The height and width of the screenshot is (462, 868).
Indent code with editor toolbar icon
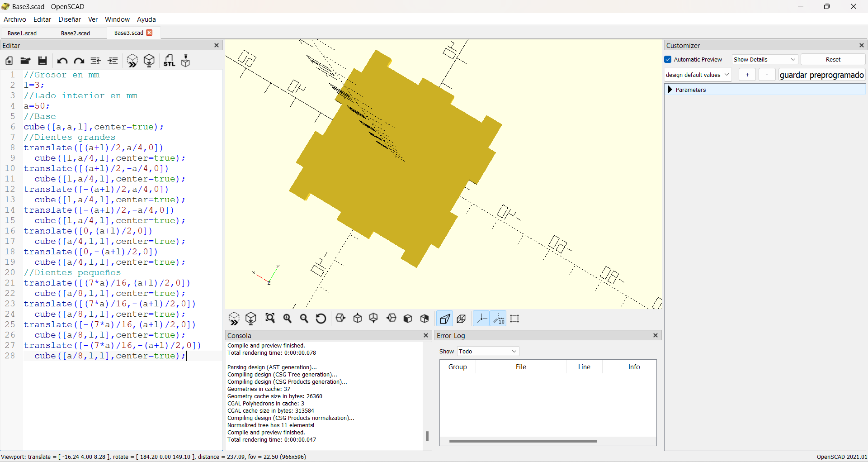coord(113,61)
